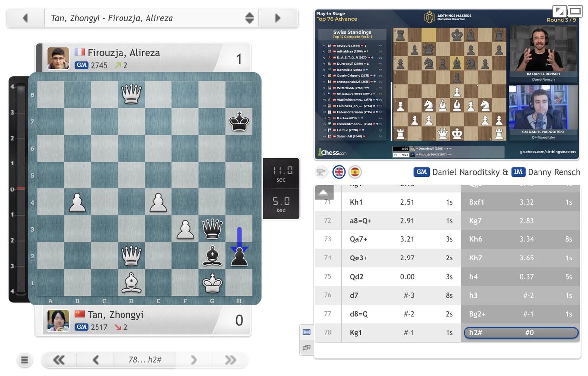
Task: Click Firouzja's player avatar photo
Action: click(58, 58)
